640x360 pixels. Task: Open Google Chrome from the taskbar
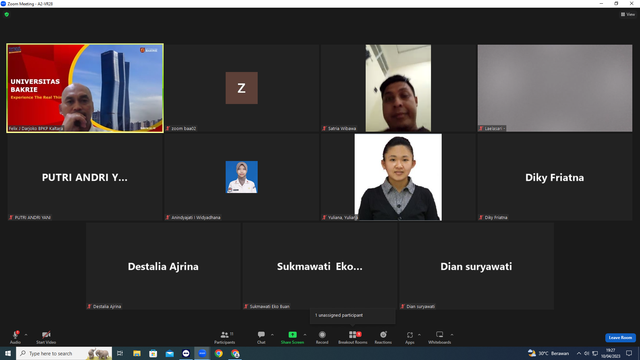(219, 353)
